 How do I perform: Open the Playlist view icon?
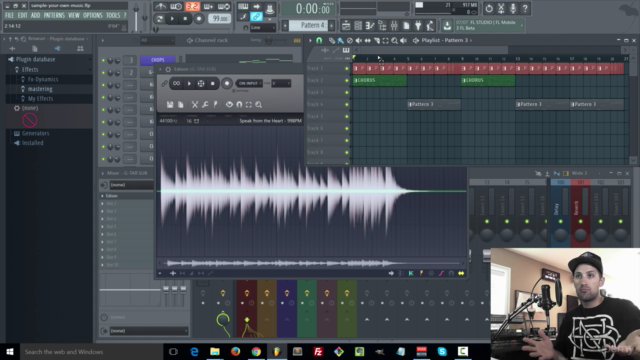346,26
